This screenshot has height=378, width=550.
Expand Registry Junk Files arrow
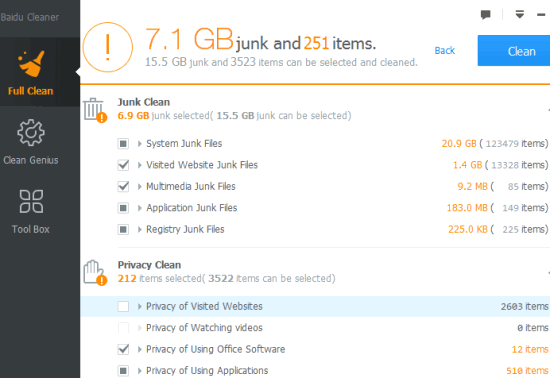pyautogui.click(x=140, y=229)
